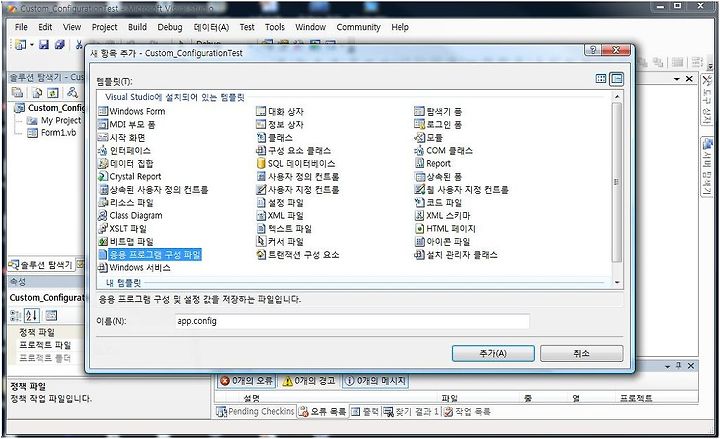Image resolution: width=720 pixels, height=439 pixels.
Task: Select the 데이터 집합 template
Action: click(x=126, y=163)
